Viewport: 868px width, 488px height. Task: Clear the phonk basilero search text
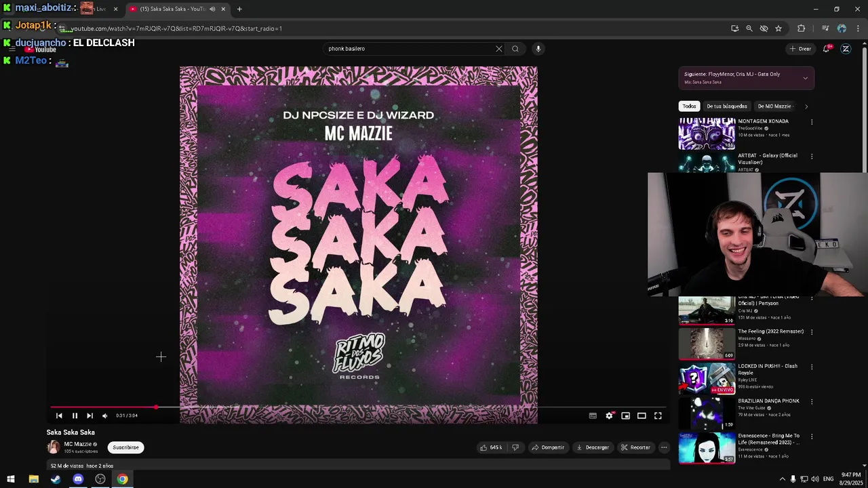coord(499,49)
